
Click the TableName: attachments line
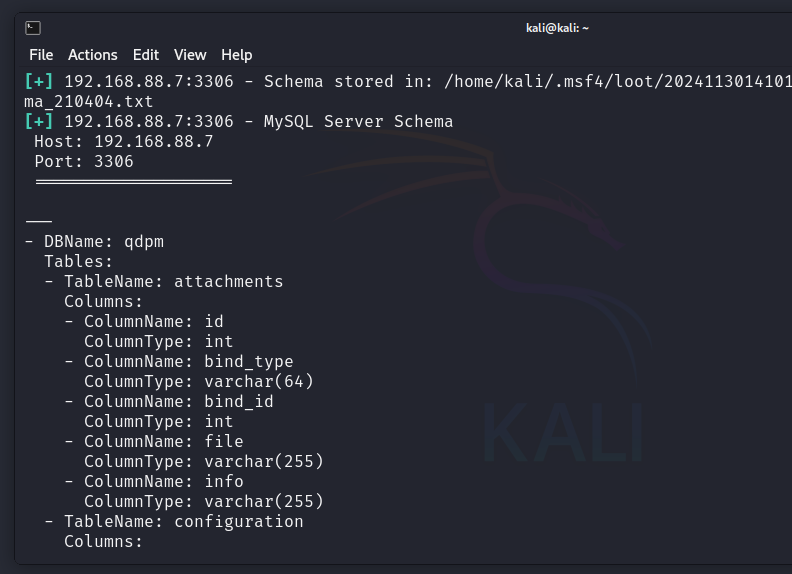tap(174, 282)
